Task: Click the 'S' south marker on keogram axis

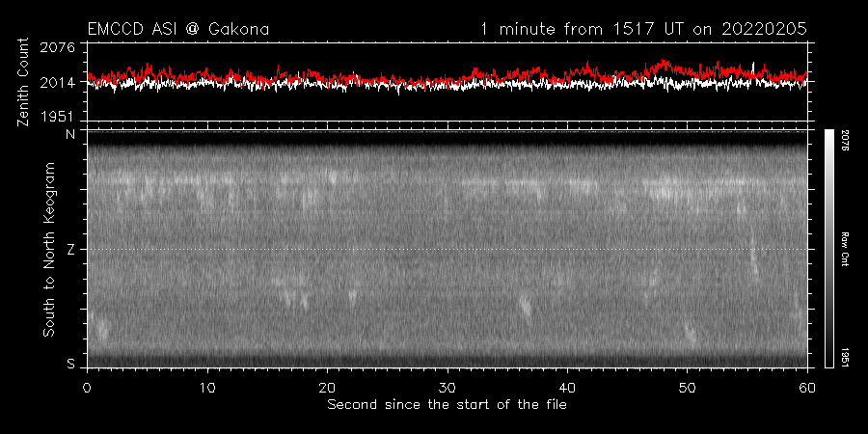Action: tap(70, 364)
